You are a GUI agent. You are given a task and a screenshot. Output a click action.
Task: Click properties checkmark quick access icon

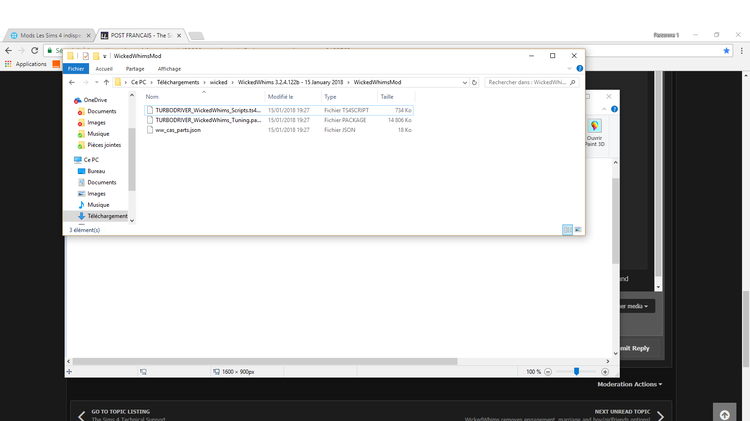(86, 56)
